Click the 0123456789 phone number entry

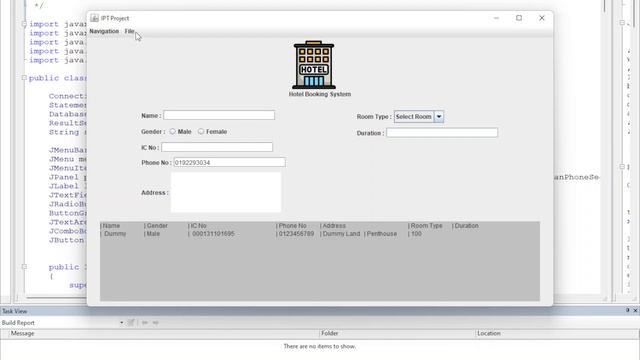pyautogui.click(x=296, y=234)
